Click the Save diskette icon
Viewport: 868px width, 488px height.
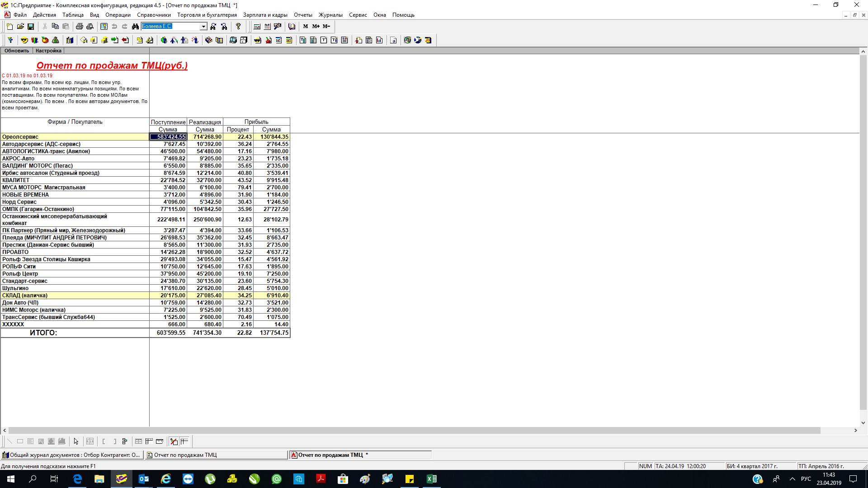pyautogui.click(x=31, y=27)
